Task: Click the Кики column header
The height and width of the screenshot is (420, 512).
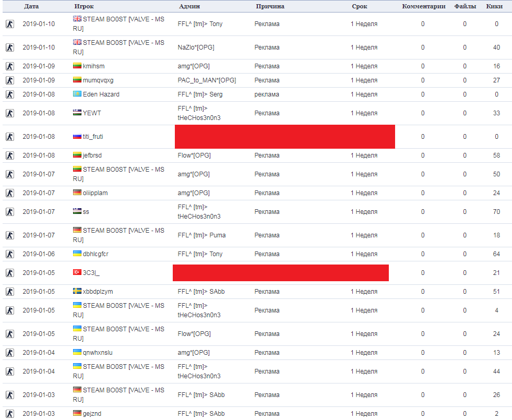Action: (494, 6)
